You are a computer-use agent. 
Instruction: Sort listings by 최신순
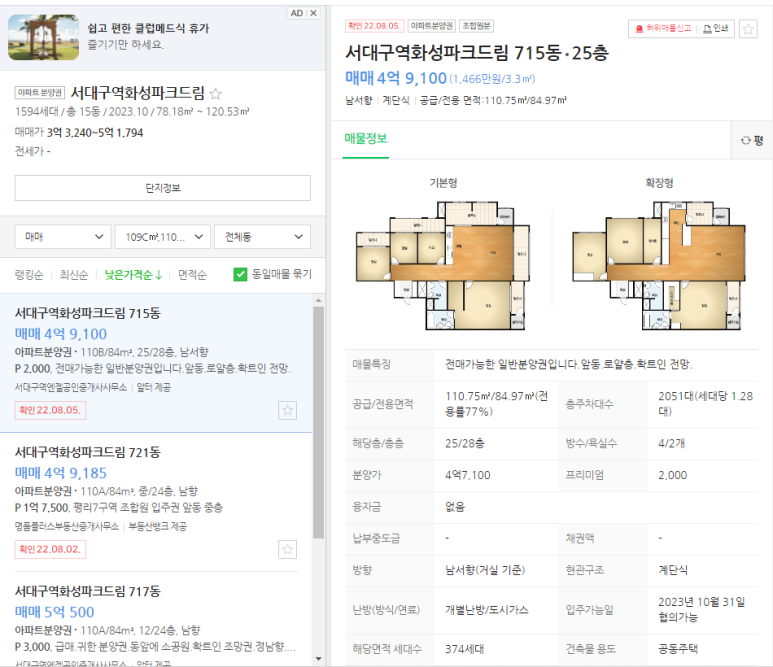click(74, 275)
